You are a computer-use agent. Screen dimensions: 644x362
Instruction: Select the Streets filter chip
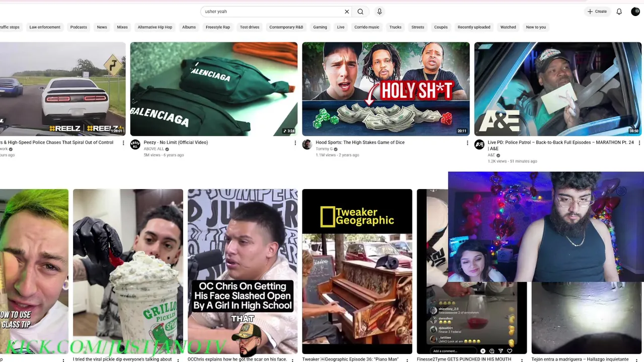tap(418, 27)
